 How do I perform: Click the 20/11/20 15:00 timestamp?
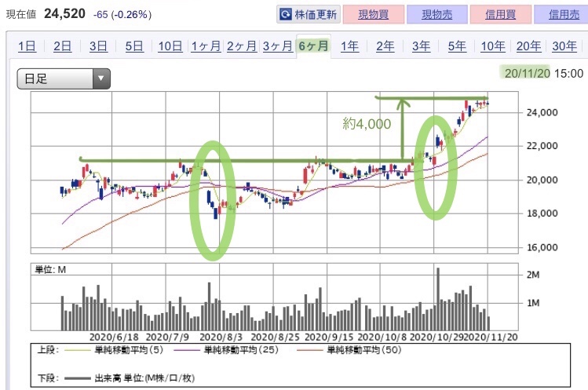544,73
